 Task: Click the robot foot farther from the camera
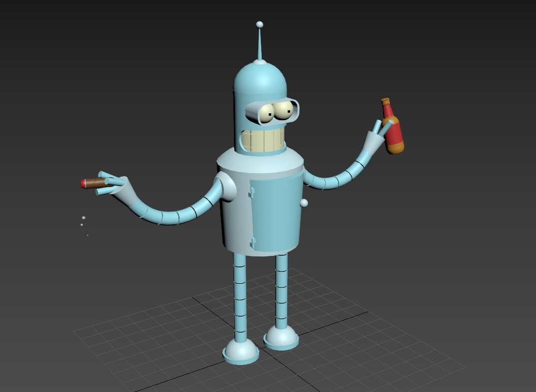pos(281,337)
